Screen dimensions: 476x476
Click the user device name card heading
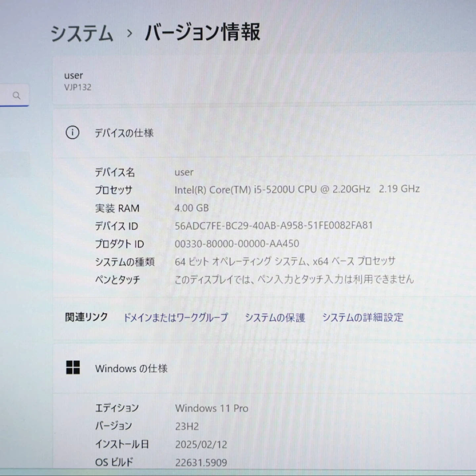[73, 76]
